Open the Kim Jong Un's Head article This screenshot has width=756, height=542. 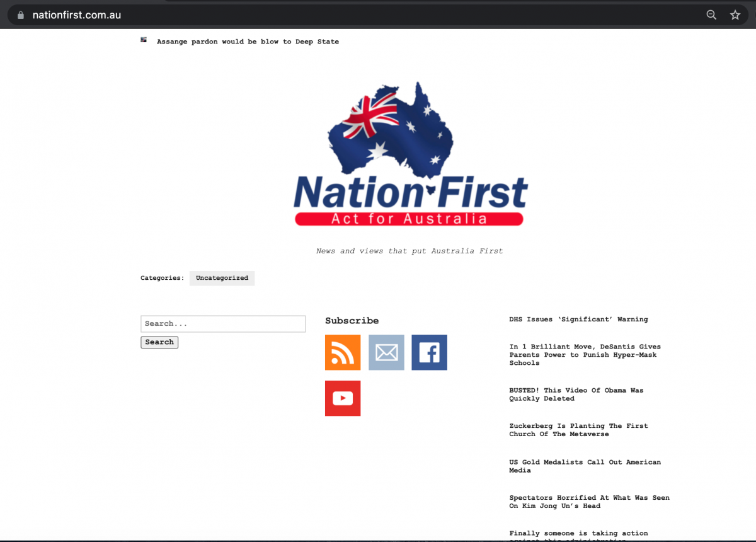tap(589, 502)
